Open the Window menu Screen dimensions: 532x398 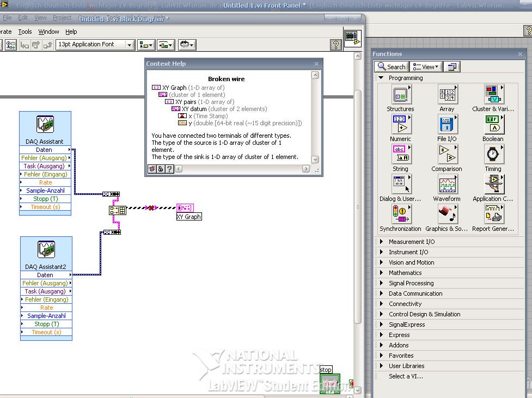click(48, 32)
